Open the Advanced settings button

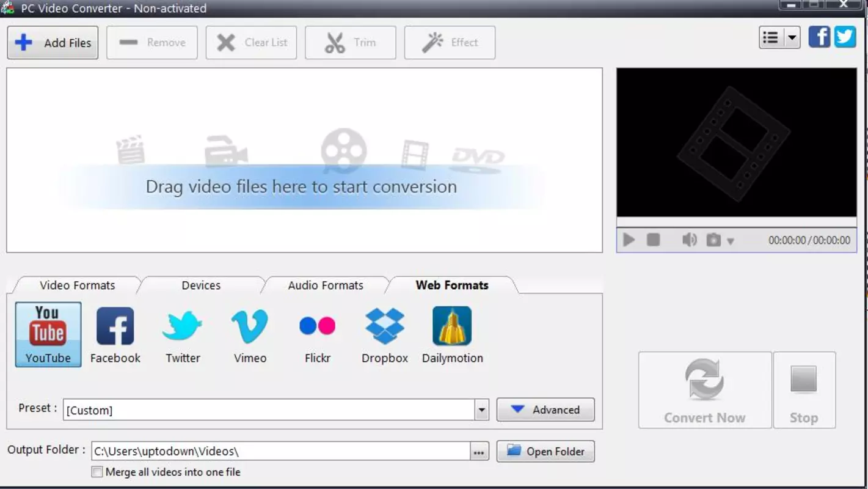click(545, 410)
